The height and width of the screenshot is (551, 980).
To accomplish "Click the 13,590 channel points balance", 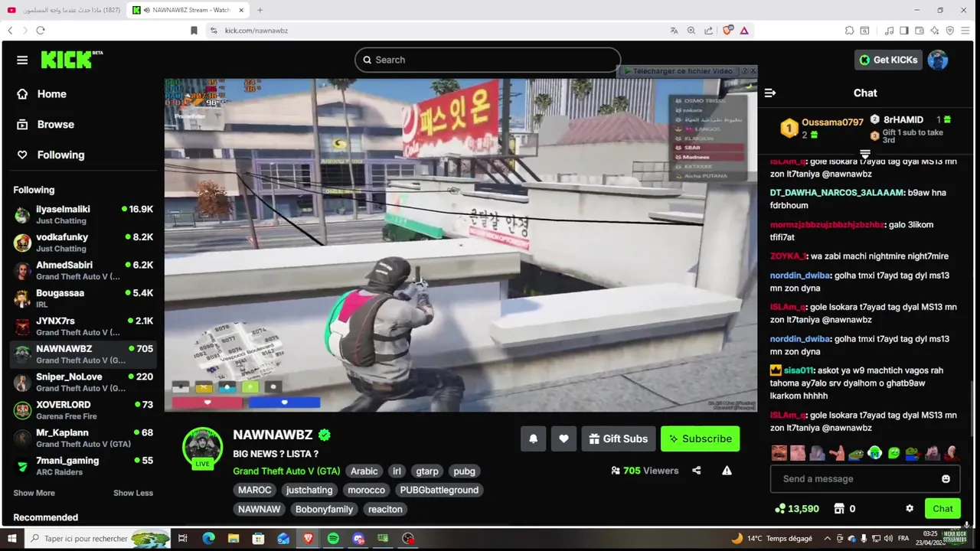I will (x=797, y=508).
